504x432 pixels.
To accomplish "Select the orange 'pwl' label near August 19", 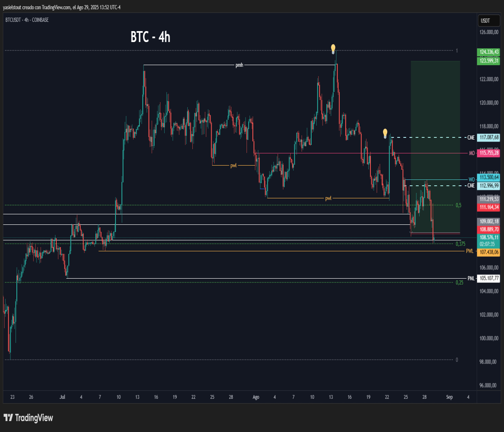I will point(328,198).
